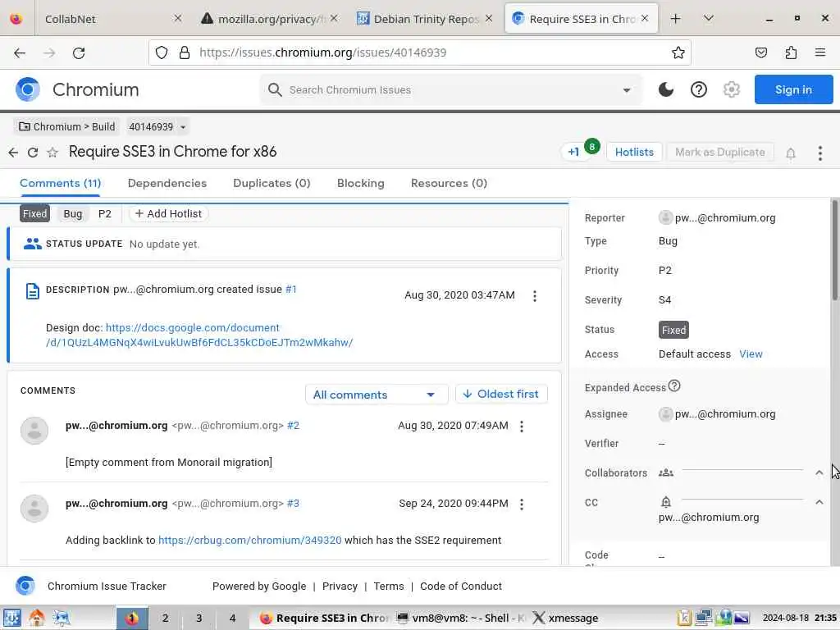Click the browser URL address bar

420,52
